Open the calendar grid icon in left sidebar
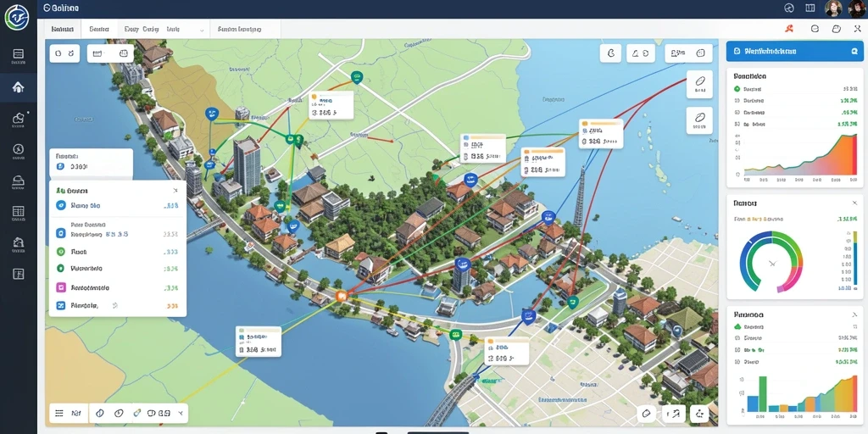 [19, 211]
